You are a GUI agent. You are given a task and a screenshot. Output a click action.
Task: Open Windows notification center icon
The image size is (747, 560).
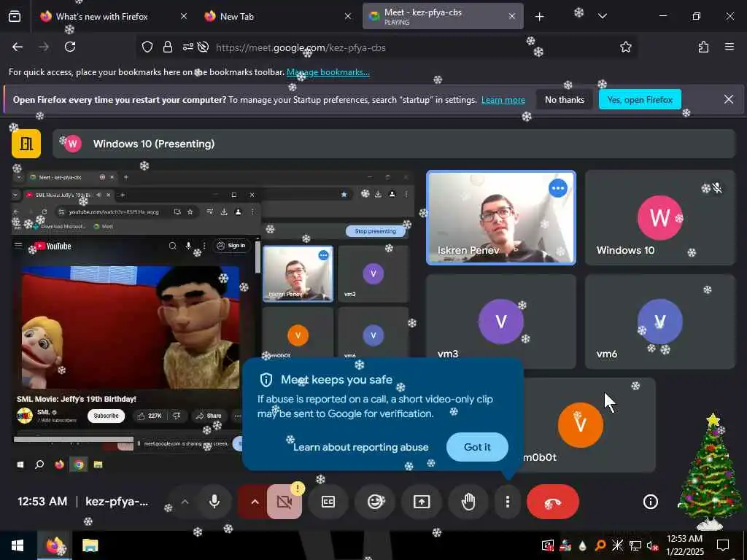(x=723, y=545)
